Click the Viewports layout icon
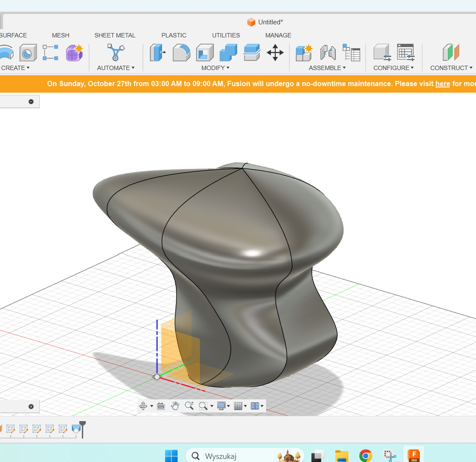This screenshot has width=476, height=462. point(255,405)
